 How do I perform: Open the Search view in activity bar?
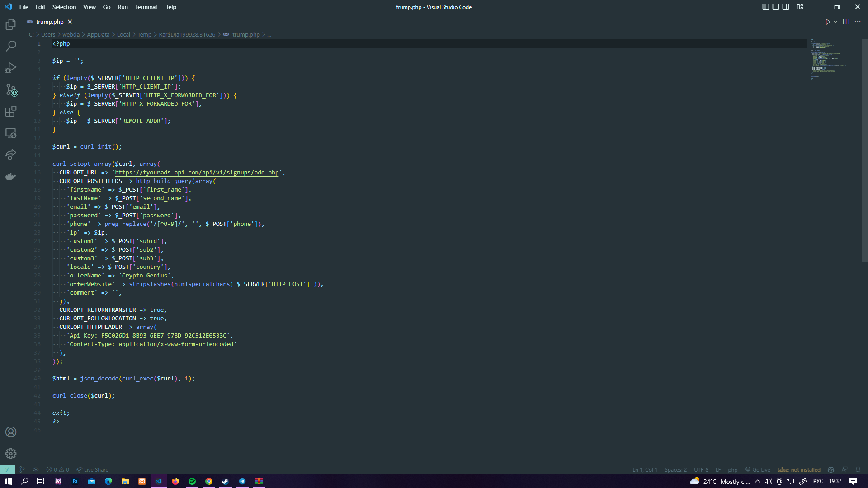[x=11, y=46]
